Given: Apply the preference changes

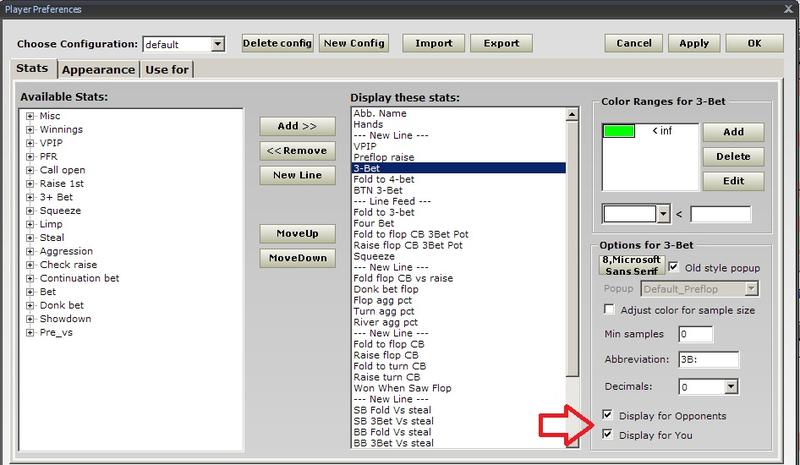Looking at the screenshot, I should coord(694,43).
